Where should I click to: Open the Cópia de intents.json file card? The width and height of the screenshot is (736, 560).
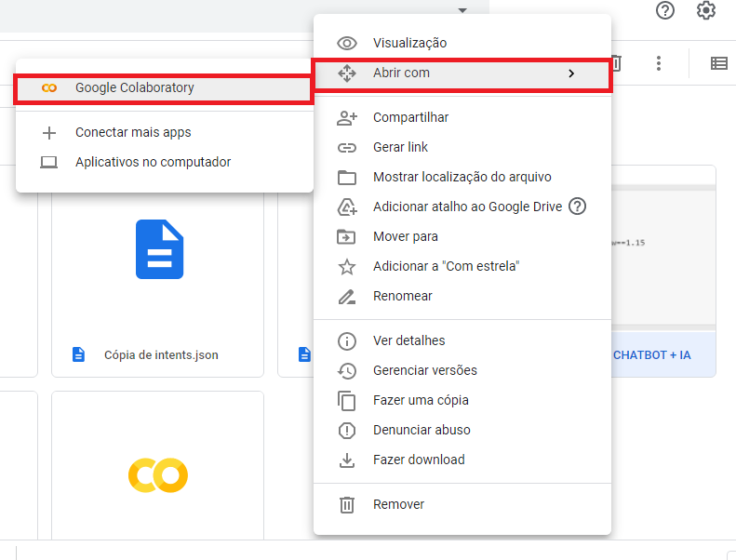click(157, 284)
